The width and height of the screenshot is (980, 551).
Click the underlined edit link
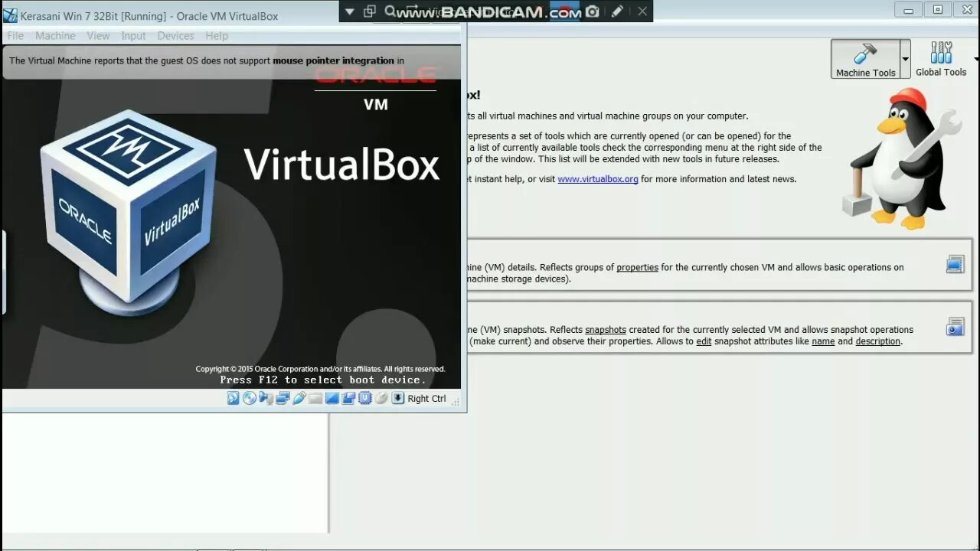click(x=704, y=341)
